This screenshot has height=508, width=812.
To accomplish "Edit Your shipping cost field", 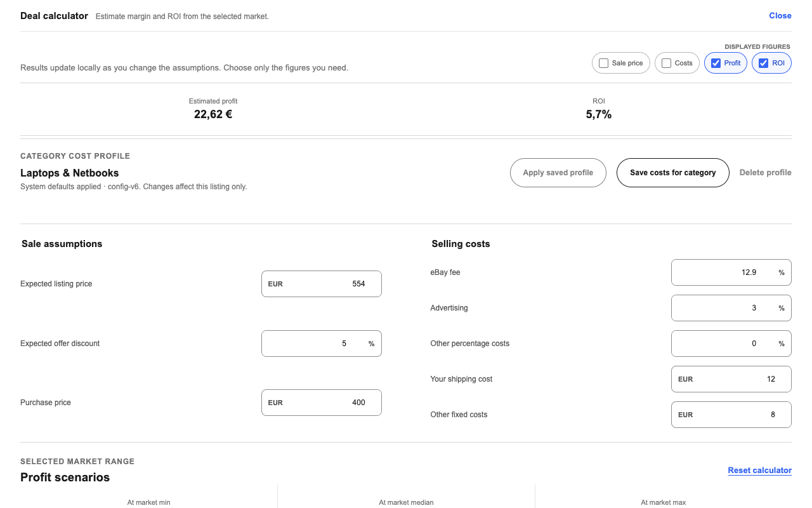I will (x=731, y=379).
